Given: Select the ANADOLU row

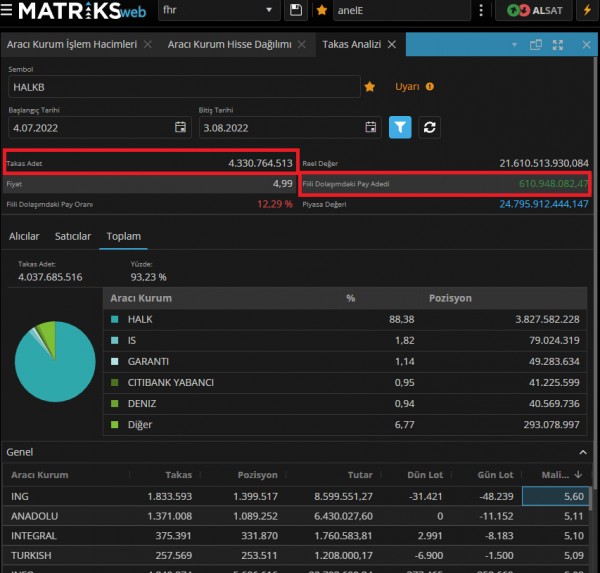Looking at the screenshot, I should pos(297,516).
